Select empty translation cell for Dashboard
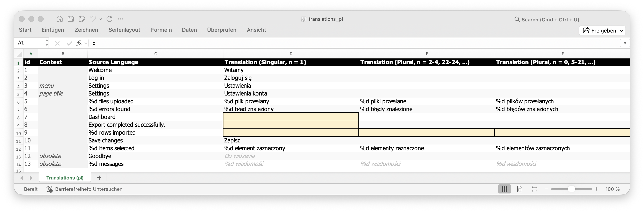 291,117
